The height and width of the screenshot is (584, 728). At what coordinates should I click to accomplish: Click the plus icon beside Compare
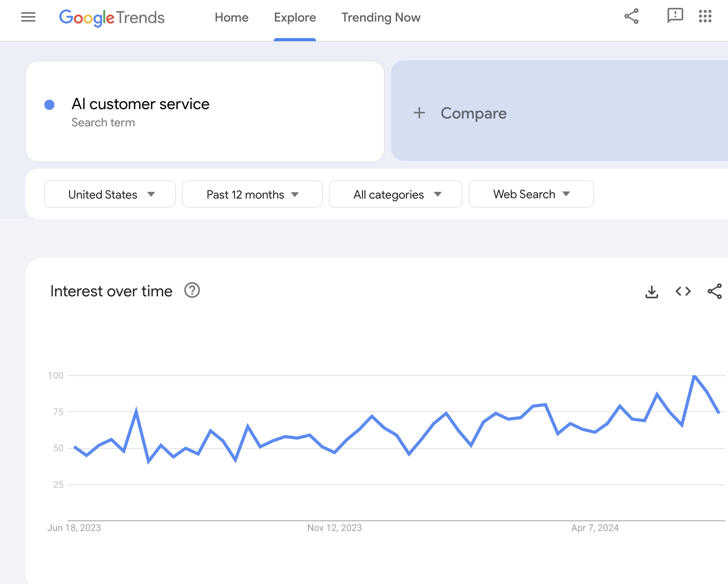coord(419,113)
